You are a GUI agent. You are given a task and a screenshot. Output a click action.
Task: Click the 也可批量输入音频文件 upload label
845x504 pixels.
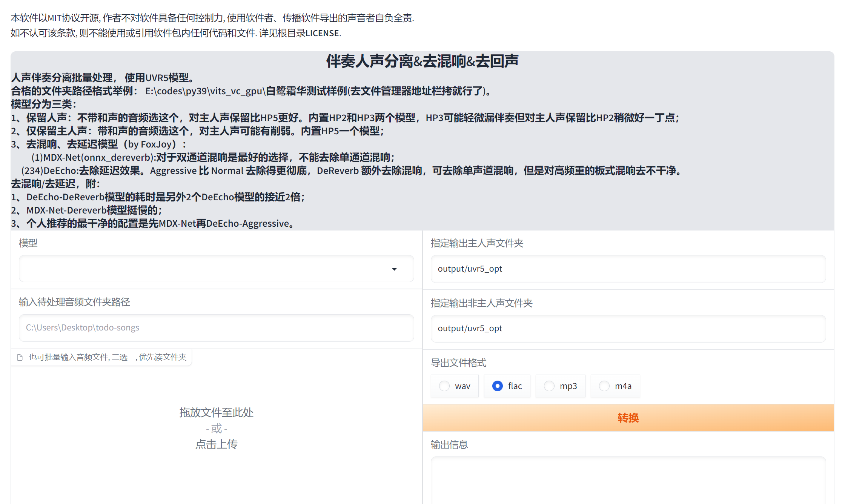tap(108, 357)
